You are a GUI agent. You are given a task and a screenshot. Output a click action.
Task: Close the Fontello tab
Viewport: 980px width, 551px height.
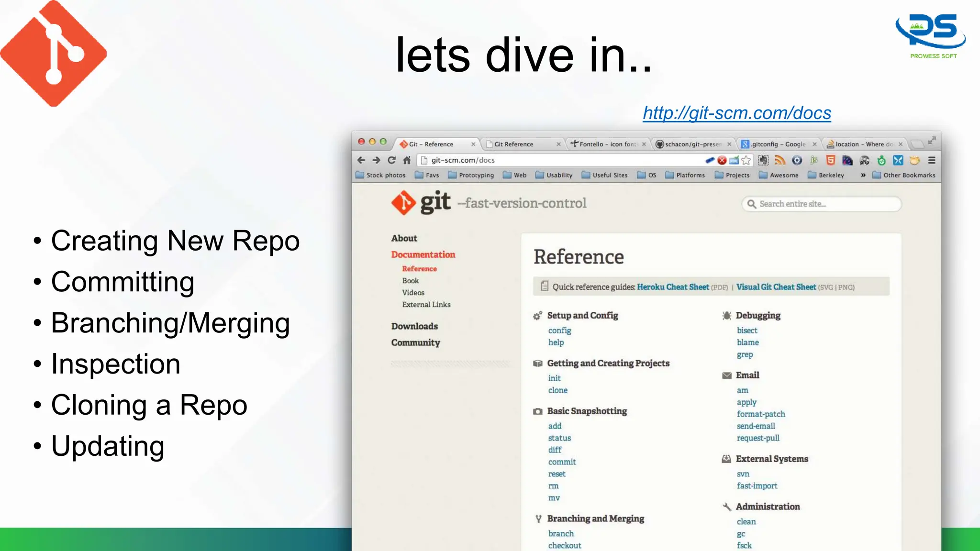[644, 144]
